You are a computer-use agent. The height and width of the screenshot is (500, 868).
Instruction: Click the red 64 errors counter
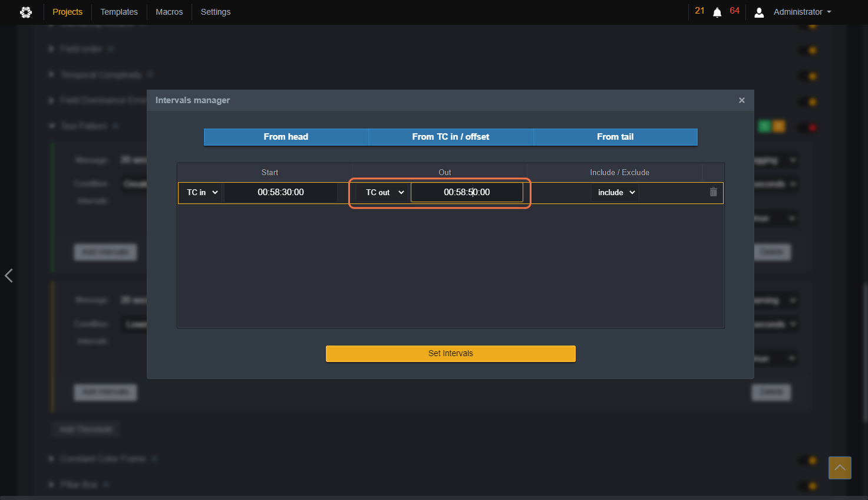(734, 11)
